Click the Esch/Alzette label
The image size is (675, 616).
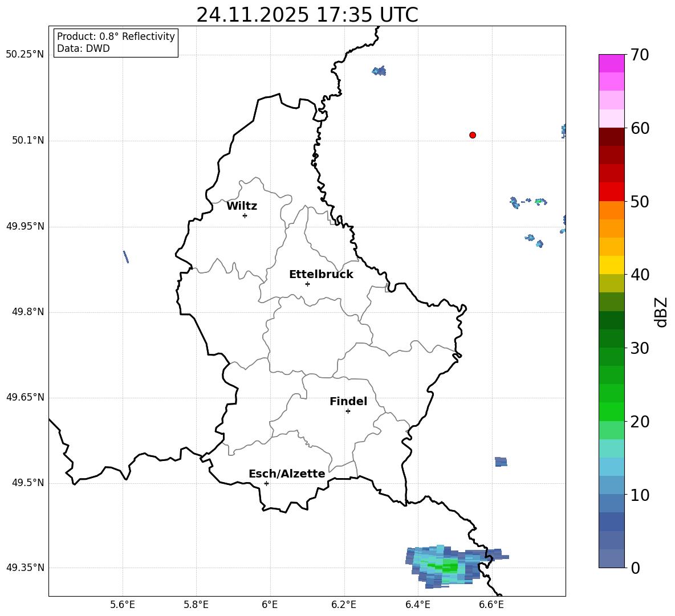[287, 474]
